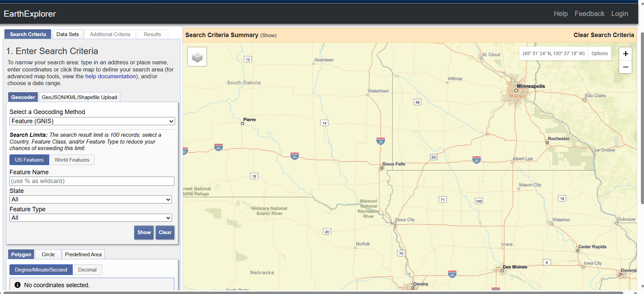The width and height of the screenshot is (644, 294).
Task: Click Sioux Falls city marker
Action: [382, 168]
